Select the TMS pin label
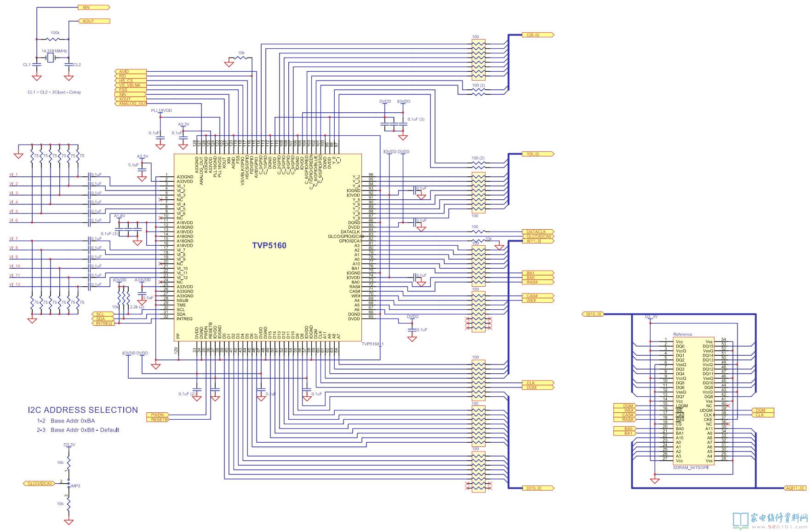Image resolution: width=812 pixels, height=532 pixels. click(x=181, y=305)
